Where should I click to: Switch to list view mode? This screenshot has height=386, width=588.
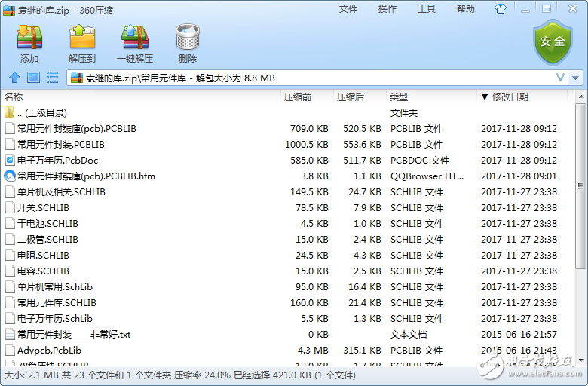pyautogui.click(x=52, y=78)
